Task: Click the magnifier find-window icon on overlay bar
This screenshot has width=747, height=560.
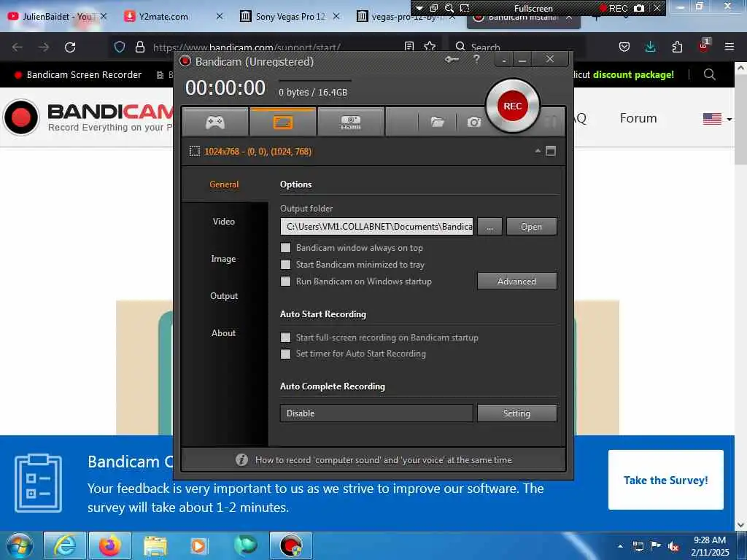Action: click(x=449, y=8)
